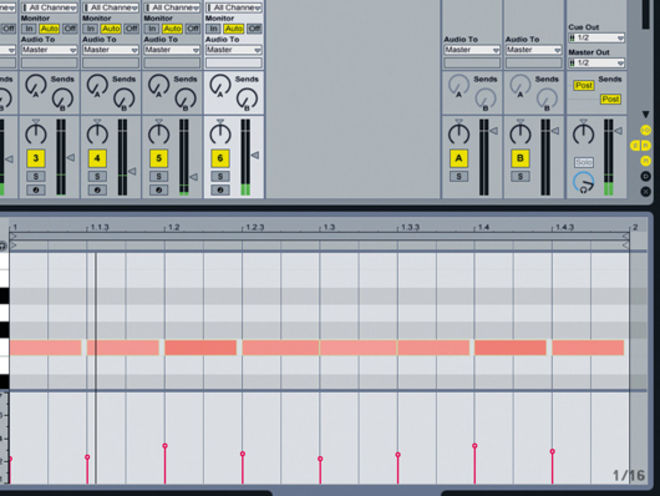The width and height of the screenshot is (660, 496).
Task: Arm track 6 for recording
Action: (220, 190)
